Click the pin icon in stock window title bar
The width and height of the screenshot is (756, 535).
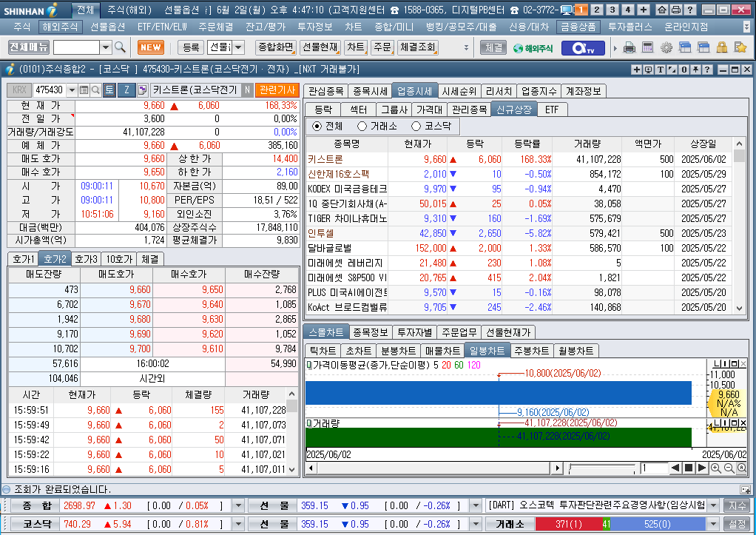[x=696, y=70]
